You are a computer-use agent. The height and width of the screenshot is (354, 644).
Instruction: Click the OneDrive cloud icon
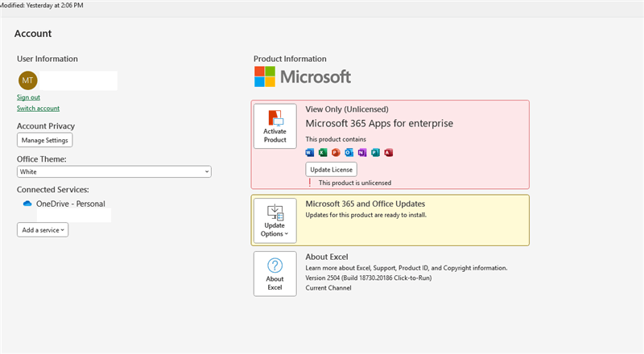click(x=27, y=204)
